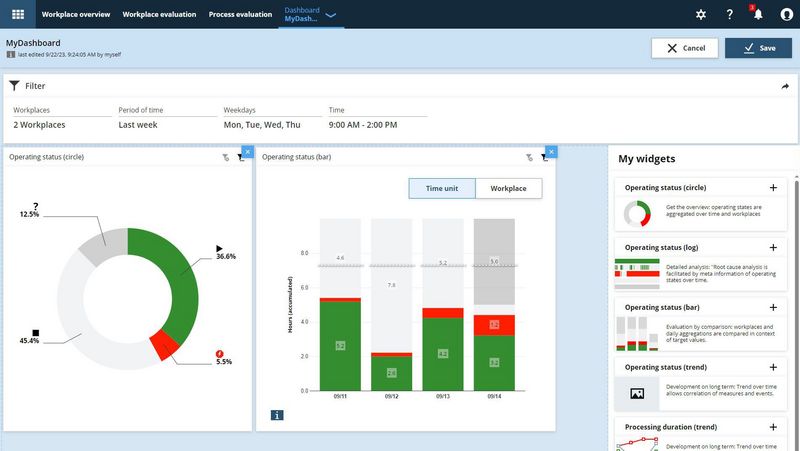
Task: Open the Weekdays filter selection
Action: coord(261,125)
